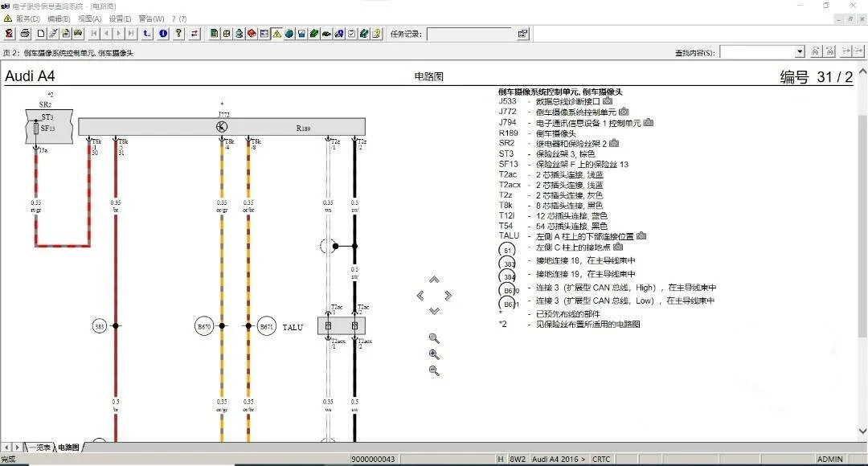The image size is (868, 466).
Task: Click the blank new document icon
Action: [41, 34]
